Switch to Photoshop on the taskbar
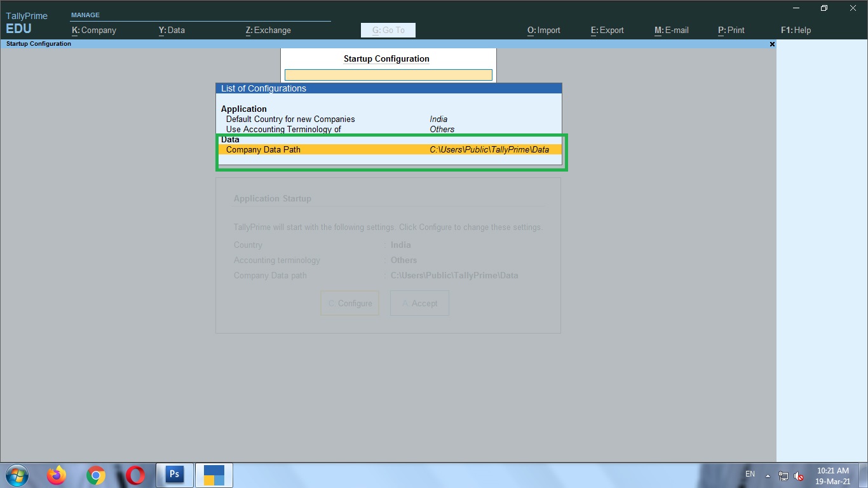Viewport: 868px width, 488px height. 175,475
